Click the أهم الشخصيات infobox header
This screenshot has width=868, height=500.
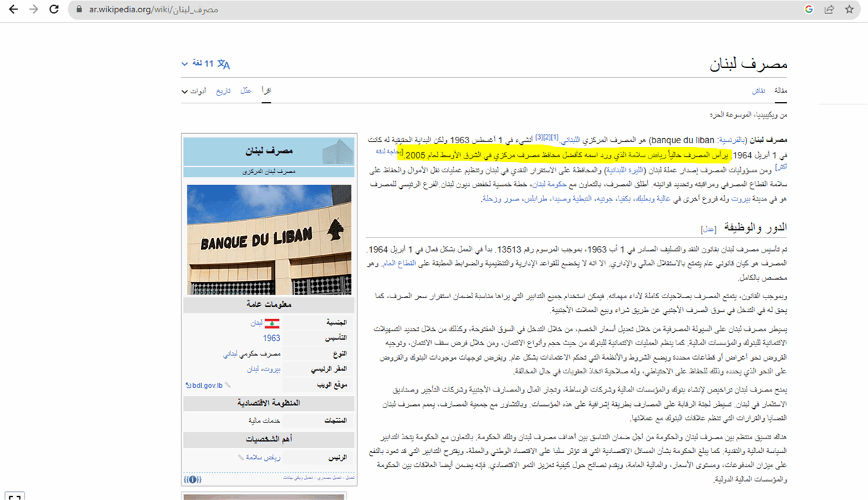click(x=269, y=439)
